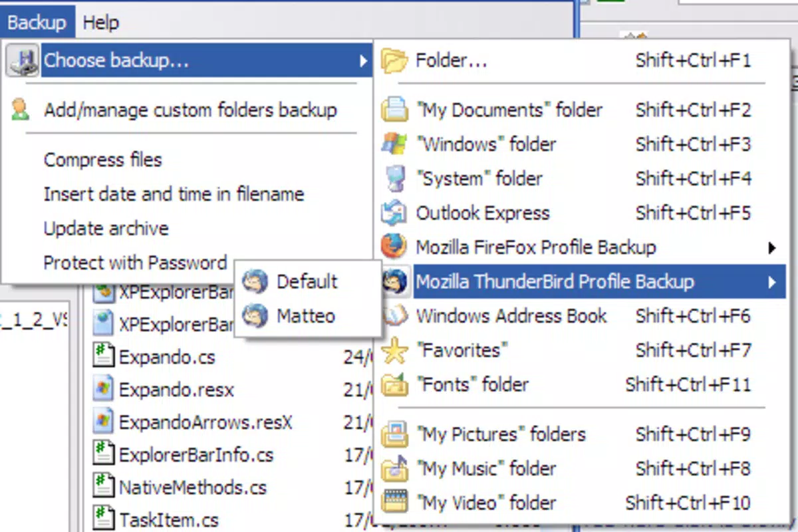This screenshot has height=532, width=798.
Task: Open the Help menu
Action: (x=101, y=23)
